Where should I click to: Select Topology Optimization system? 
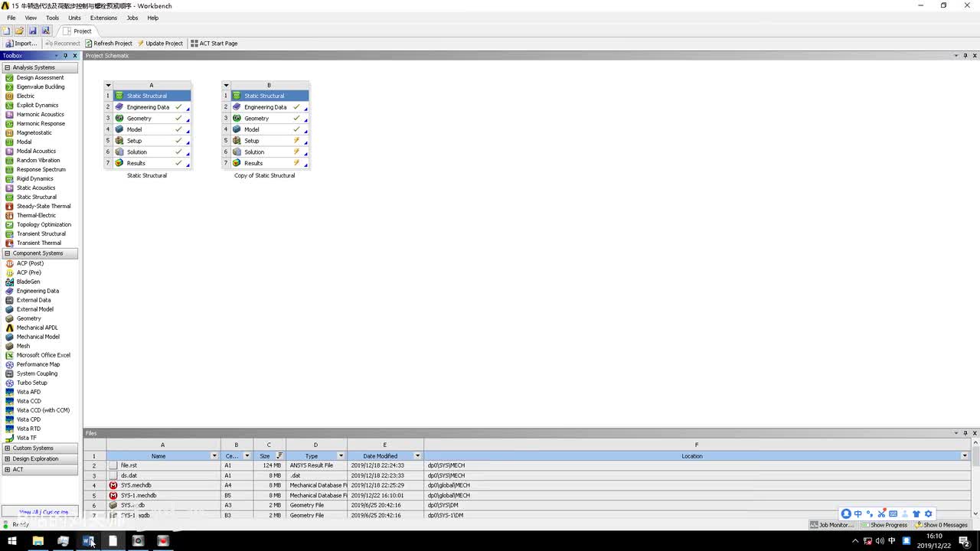tap(44, 224)
